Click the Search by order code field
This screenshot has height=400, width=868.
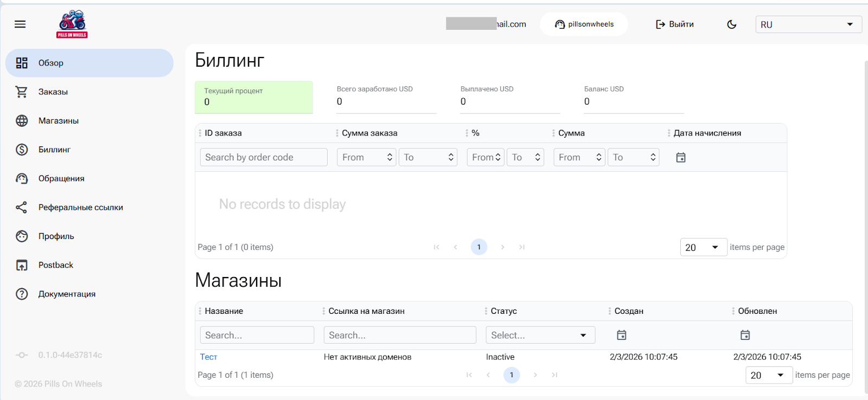pyautogui.click(x=264, y=158)
